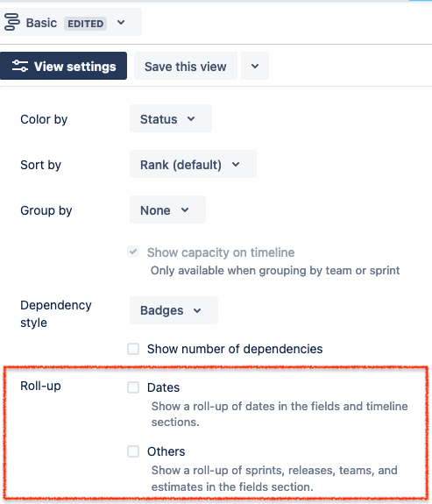Screen dimensions: 432x504
Task: Enable Show number of dependencies checkbox
Action: 133,349
